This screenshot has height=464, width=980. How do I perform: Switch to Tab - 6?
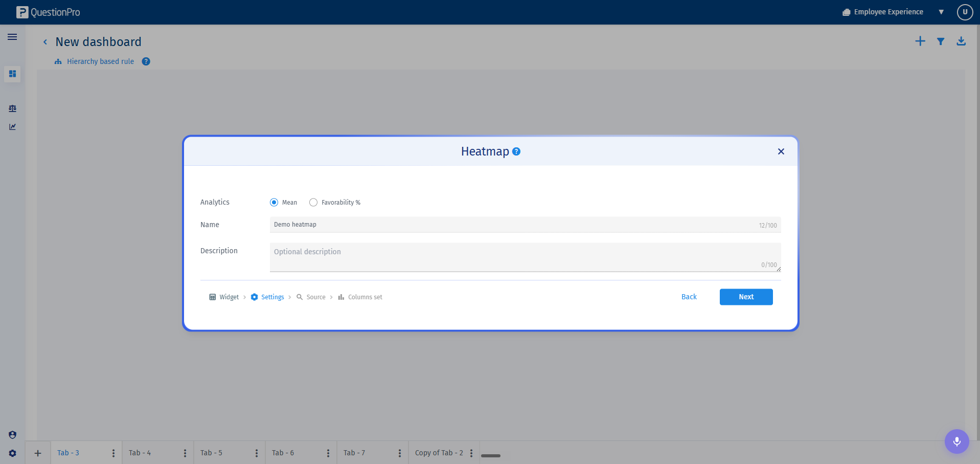click(x=283, y=453)
